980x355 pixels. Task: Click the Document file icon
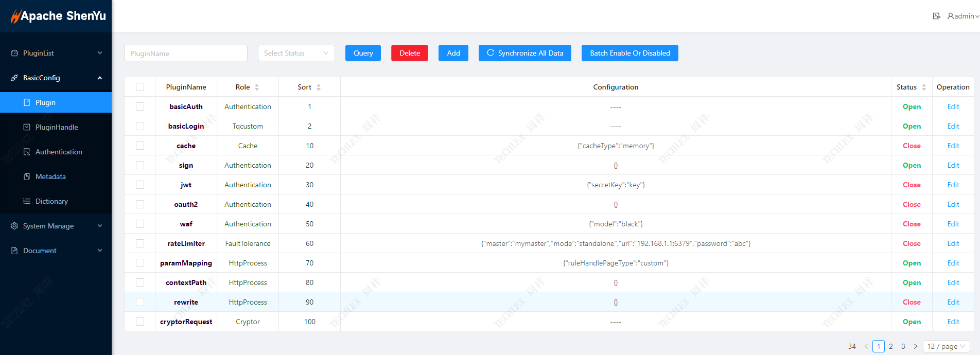click(x=14, y=251)
